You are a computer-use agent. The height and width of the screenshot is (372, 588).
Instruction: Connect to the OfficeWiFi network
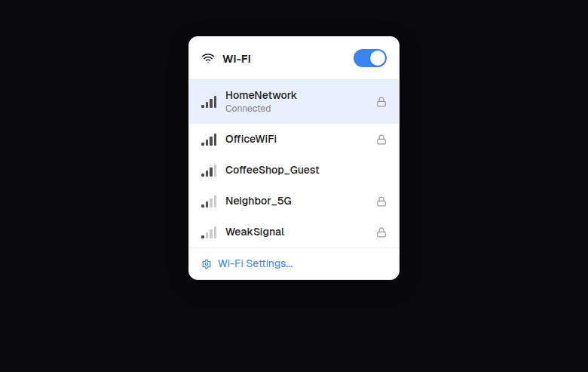pyautogui.click(x=294, y=140)
